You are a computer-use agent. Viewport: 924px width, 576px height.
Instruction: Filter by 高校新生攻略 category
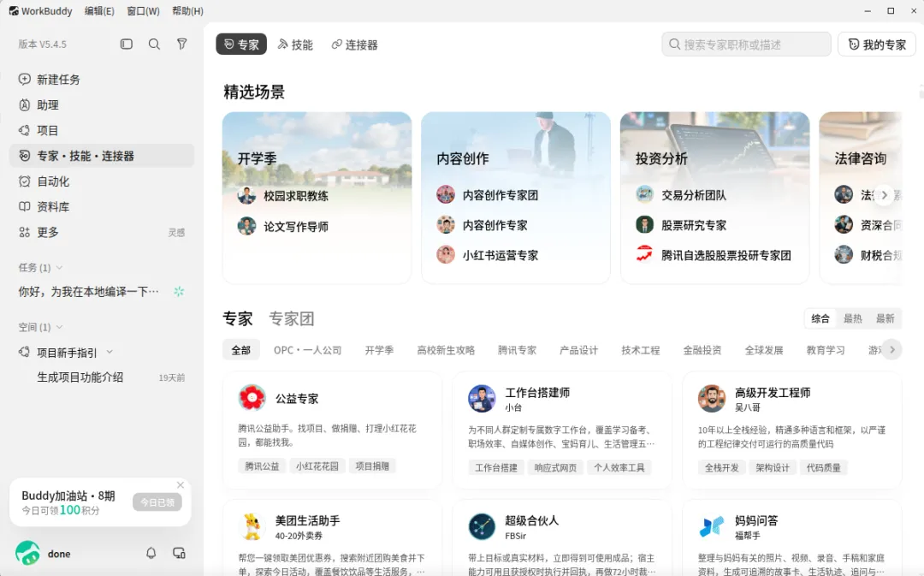click(x=446, y=350)
